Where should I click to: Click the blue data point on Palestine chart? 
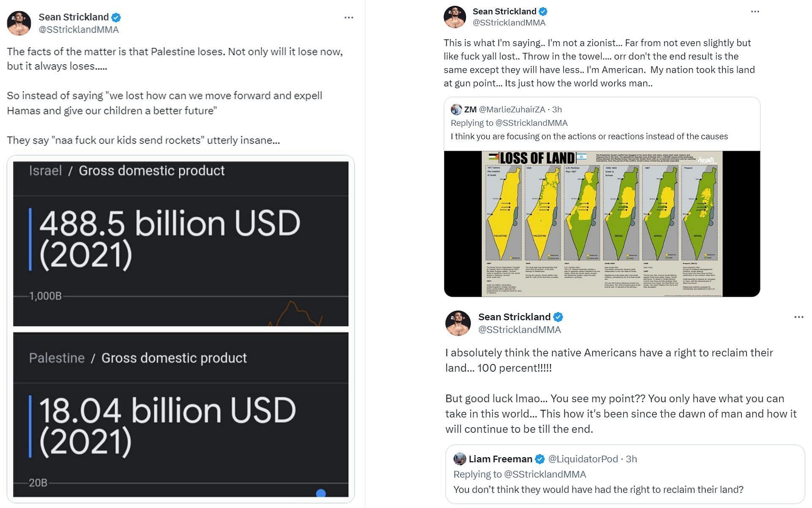point(321,493)
